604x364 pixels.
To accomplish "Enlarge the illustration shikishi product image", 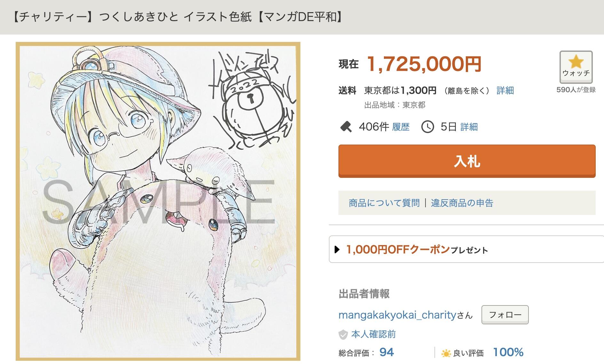I will click(158, 201).
